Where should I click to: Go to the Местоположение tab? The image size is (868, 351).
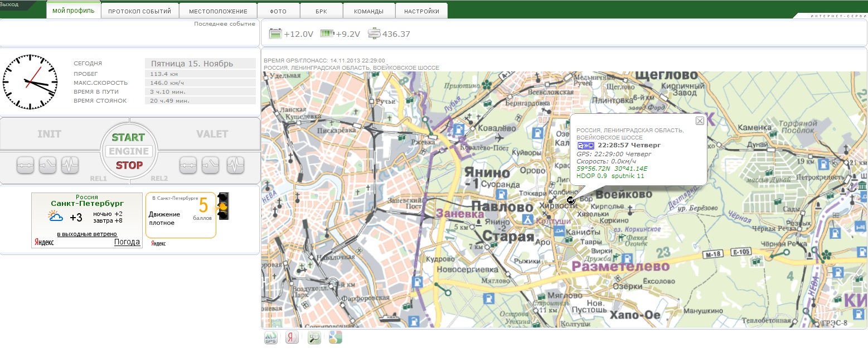218,11
